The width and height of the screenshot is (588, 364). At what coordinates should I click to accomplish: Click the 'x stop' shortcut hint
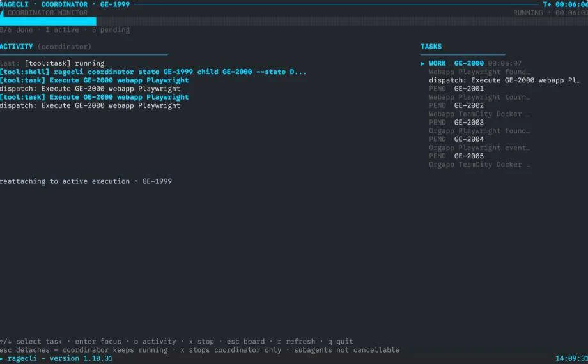point(201,342)
